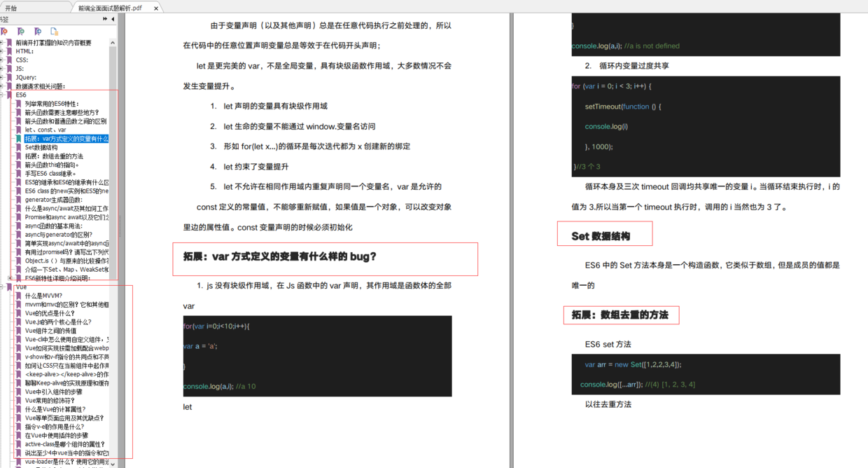Viewport: 868px width, 468px height.
Task: Open bookmark Vue的优点是什么?
Action: coord(48,313)
